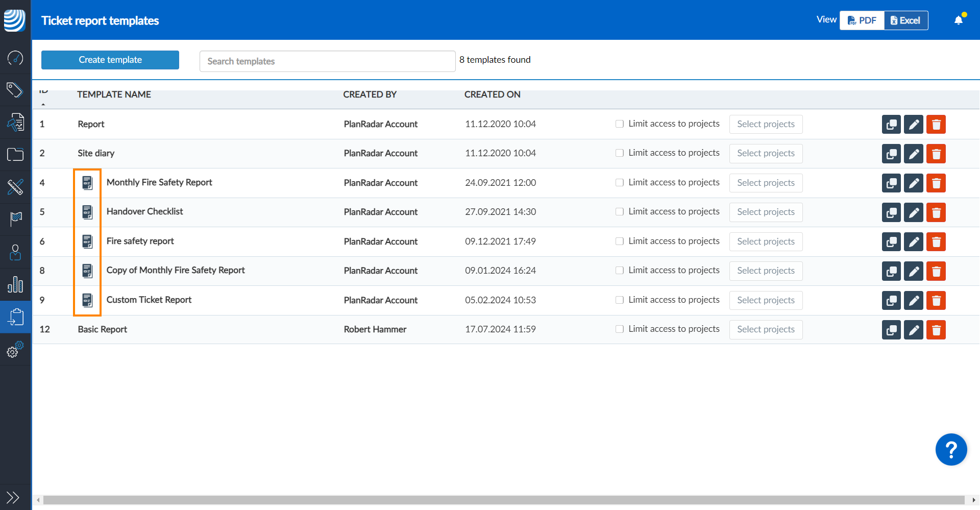The width and height of the screenshot is (980, 510).
Task: Tick Limit access for Monthly Fire Safety Report
Action: [620, 183]
